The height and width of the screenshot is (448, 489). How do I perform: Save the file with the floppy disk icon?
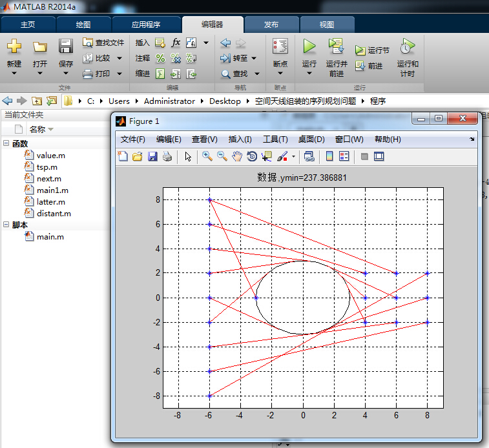(x=66, y=46)
